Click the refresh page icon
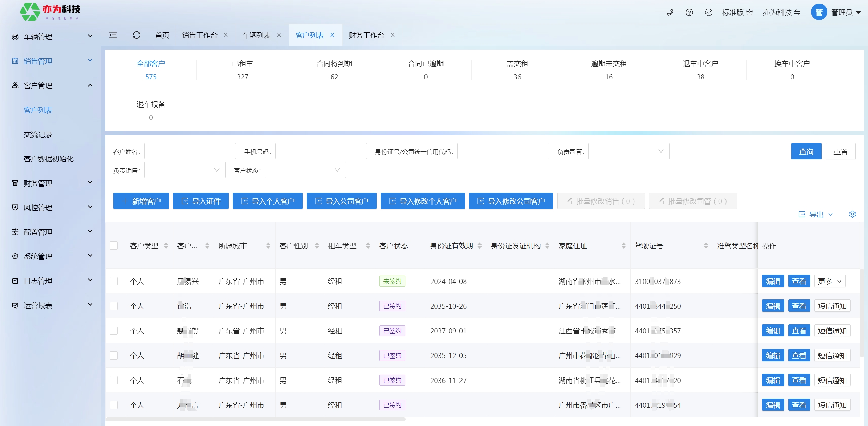Image resolution: width=868 pixels, height=426 pixels. [137, 35]
